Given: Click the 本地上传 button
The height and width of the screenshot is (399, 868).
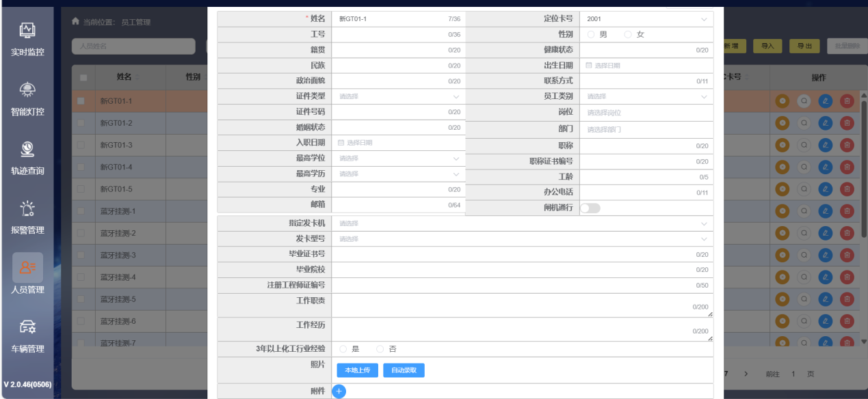Looking at the screenshot, I should coord(357,370).
